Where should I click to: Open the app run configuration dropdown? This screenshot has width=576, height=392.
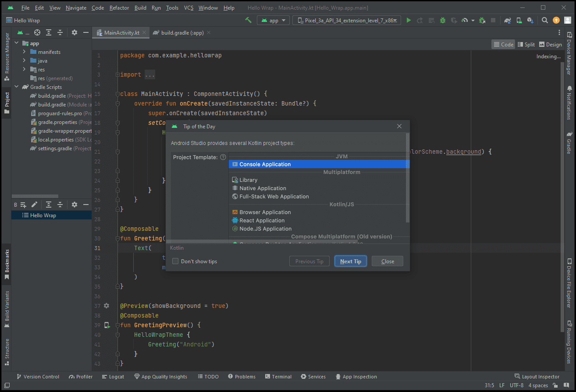tap(274, 20)
